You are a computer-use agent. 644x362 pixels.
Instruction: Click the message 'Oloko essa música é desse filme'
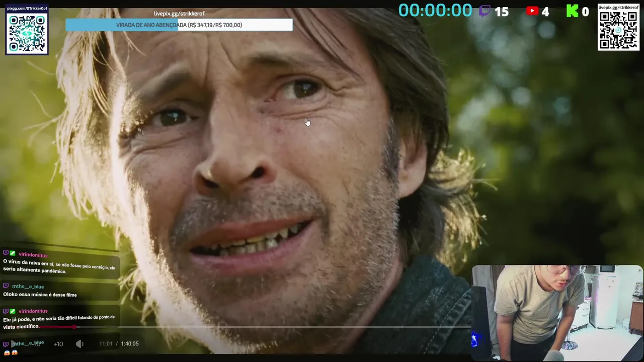(x=40, y=295)
